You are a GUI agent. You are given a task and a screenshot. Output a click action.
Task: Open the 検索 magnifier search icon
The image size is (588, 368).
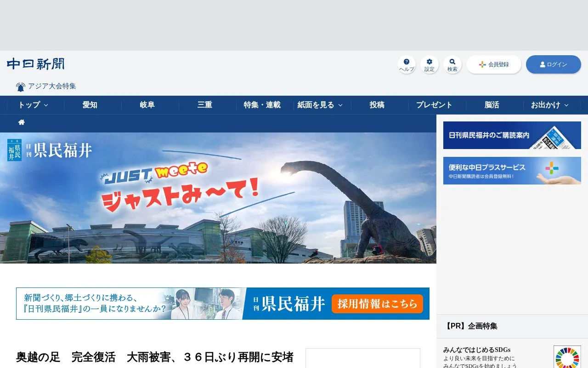[452, 64]
